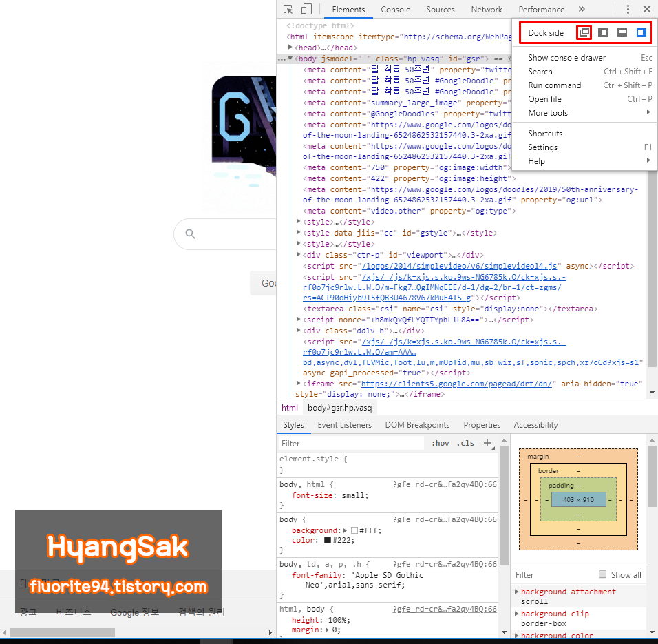Screen dimensions: 658x644
Task: Expand the More tools submenu
Action: point(585,112)
